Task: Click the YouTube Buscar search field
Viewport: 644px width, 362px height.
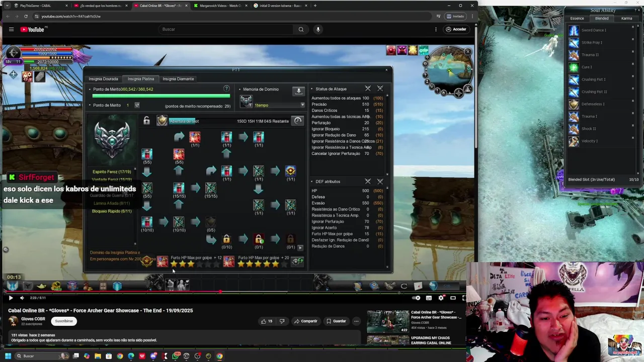Action: tap(226, 29)
